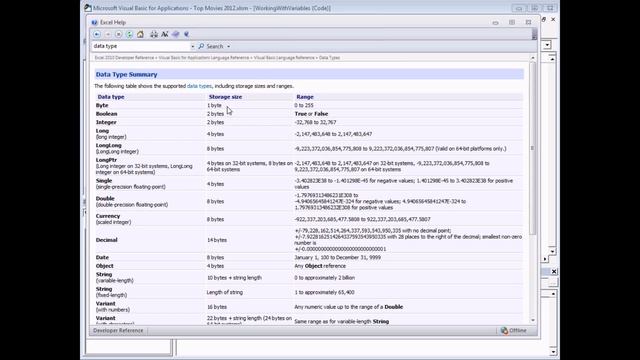Screen dimensions: 640x360
Task: Click Developer Reference in status bar
Action: click(x=118, y=331)
